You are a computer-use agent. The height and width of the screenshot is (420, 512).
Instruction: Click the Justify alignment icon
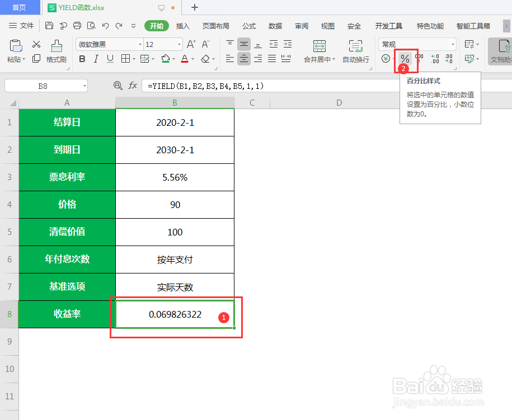[x=272, y=59]
